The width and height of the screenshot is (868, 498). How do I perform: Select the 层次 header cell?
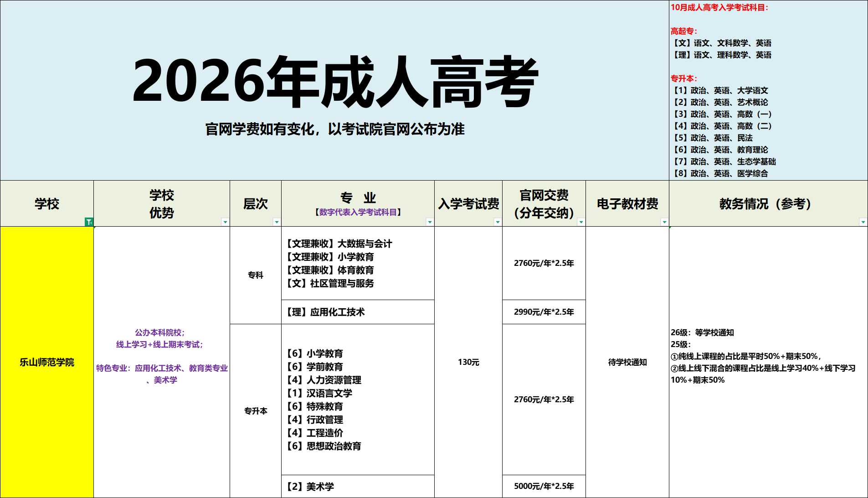pos(256,203)
